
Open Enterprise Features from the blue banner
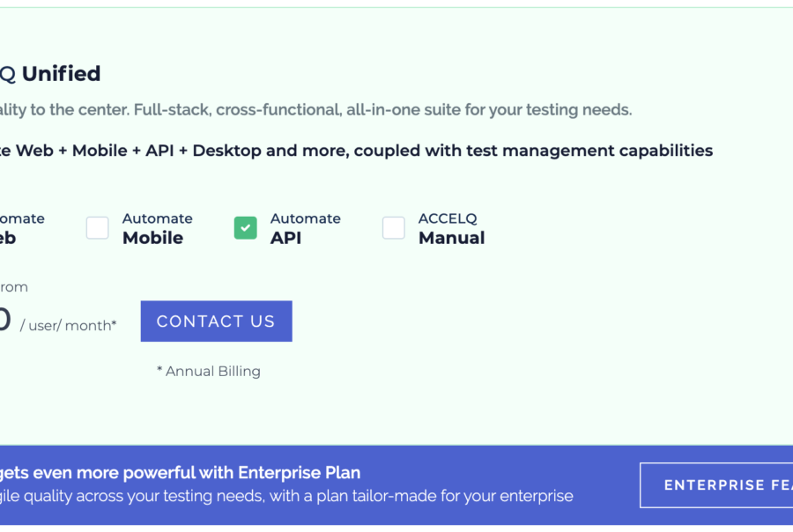[715, 485]
